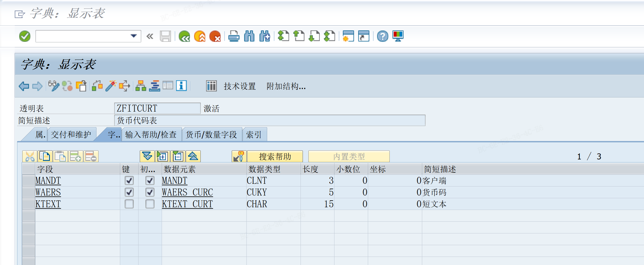Click the Last Page icon

(330, 36)
